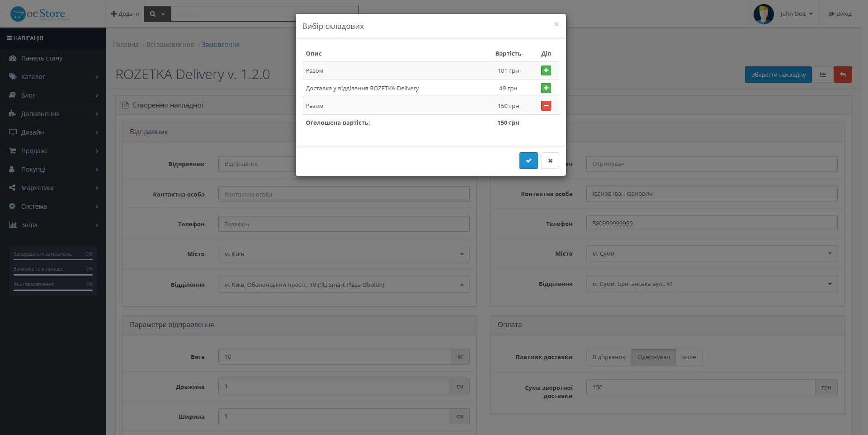Click the Замовлення breadcrumb link
The image size is (868, 435).
(x=221, y=45)
